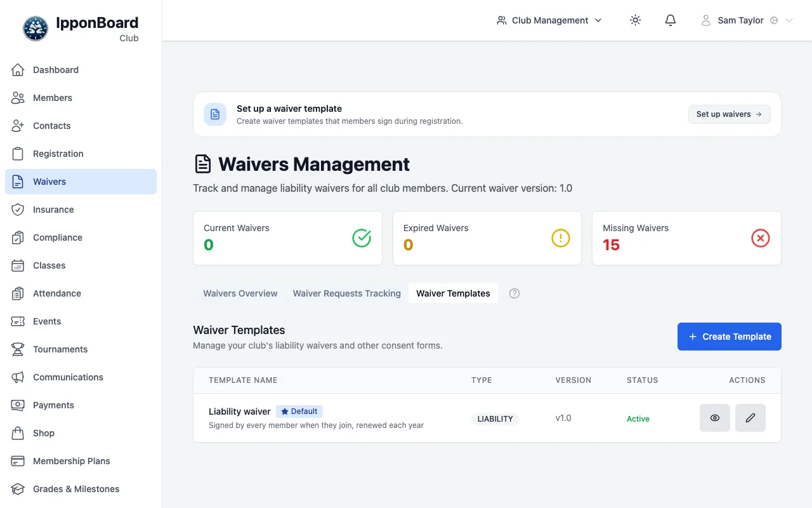Screen dimensions: 812x508
Task: Select the Waiver Templates tab
Action: (453, 293)
